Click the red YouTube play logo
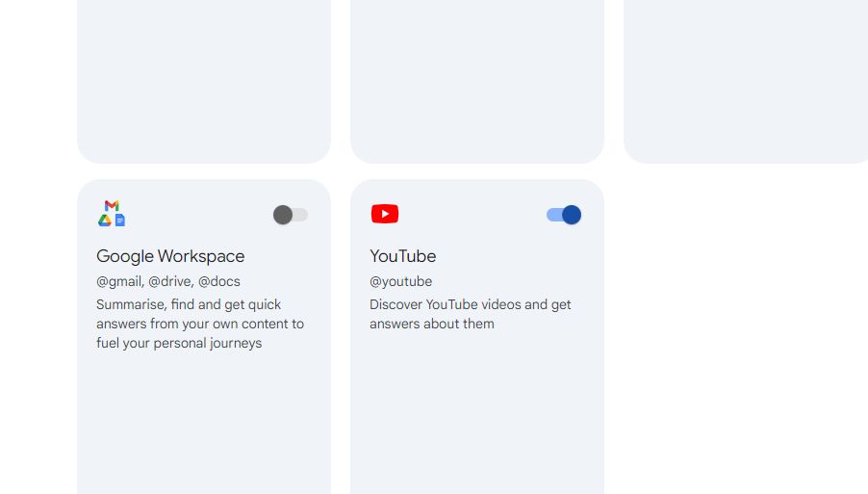Screen dimensions: 868x494 point(385,214)
